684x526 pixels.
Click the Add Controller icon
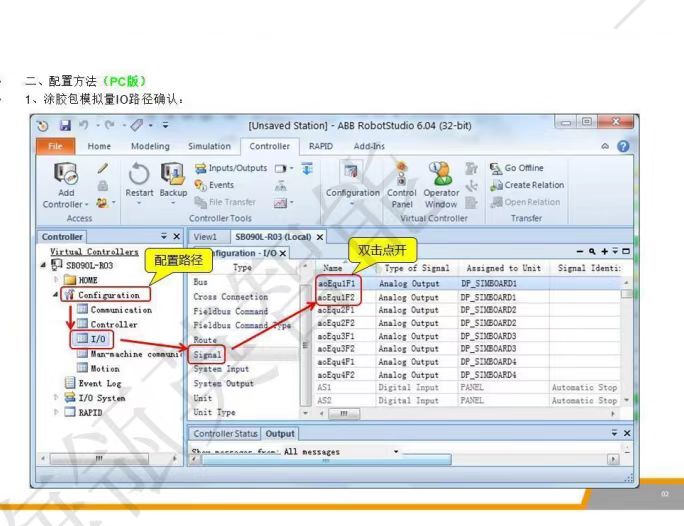click(x=66, y=174)
